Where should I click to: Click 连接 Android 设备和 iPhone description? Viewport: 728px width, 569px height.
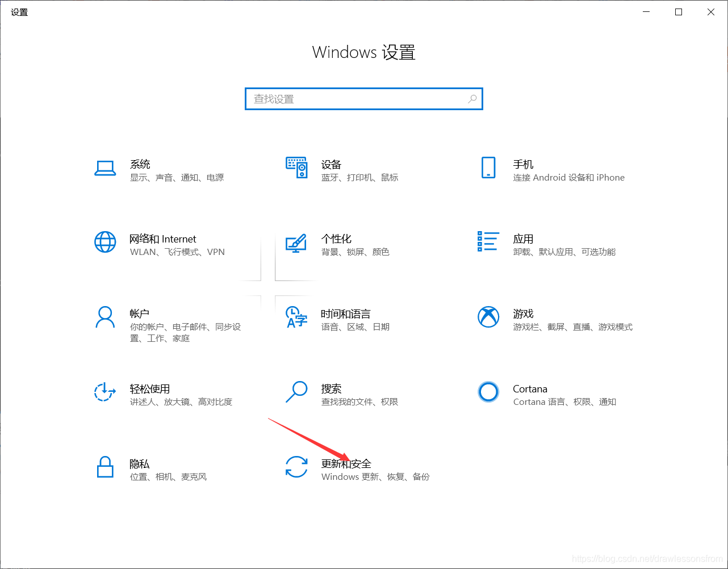click(x=568, y=178)
